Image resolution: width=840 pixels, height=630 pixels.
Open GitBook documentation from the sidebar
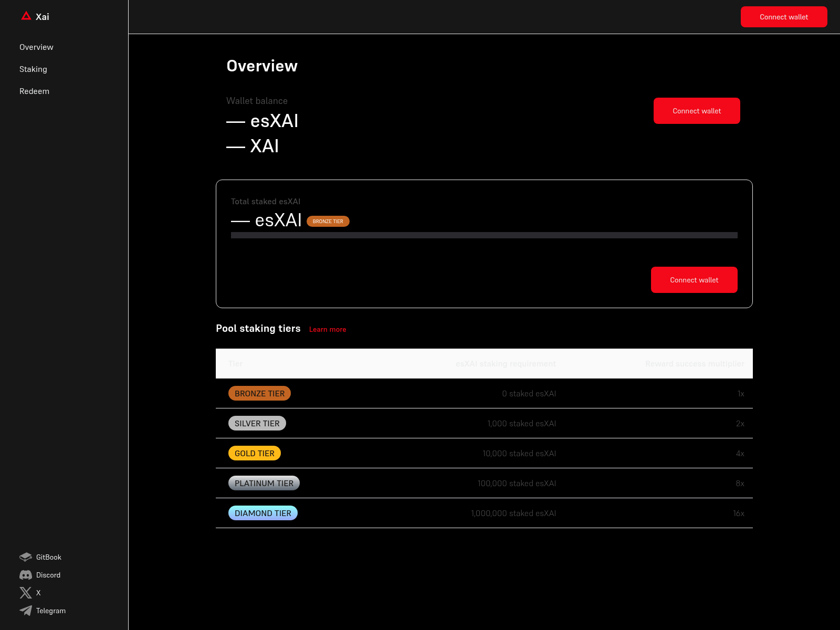tap(48, 557)
